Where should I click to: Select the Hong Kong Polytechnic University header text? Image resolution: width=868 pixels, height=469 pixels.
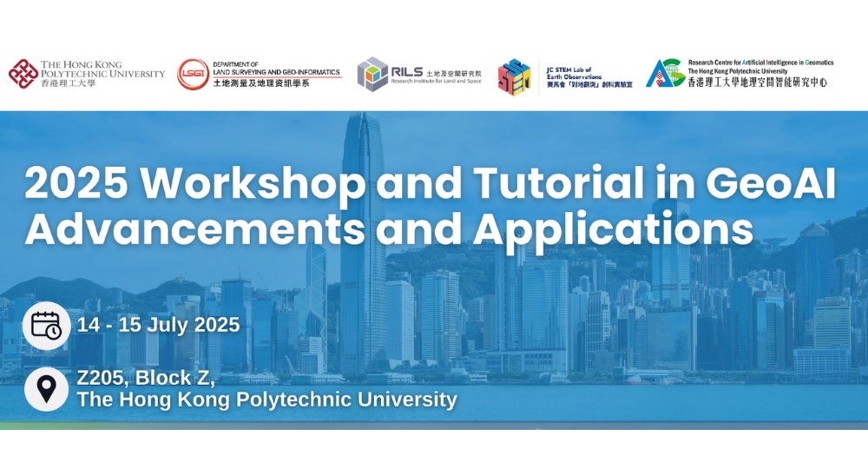tap(102, 69)
